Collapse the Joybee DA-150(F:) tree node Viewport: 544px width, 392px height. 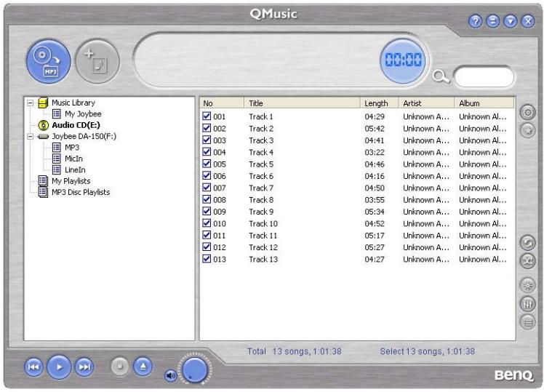pyautogui.click(x=31, y=137)
